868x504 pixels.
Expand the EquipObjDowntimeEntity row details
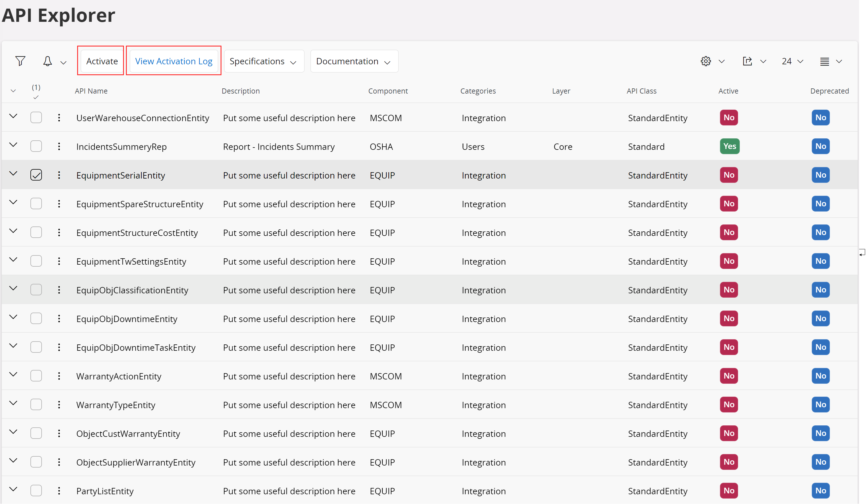pyautogui.click(x=13, y=317)
